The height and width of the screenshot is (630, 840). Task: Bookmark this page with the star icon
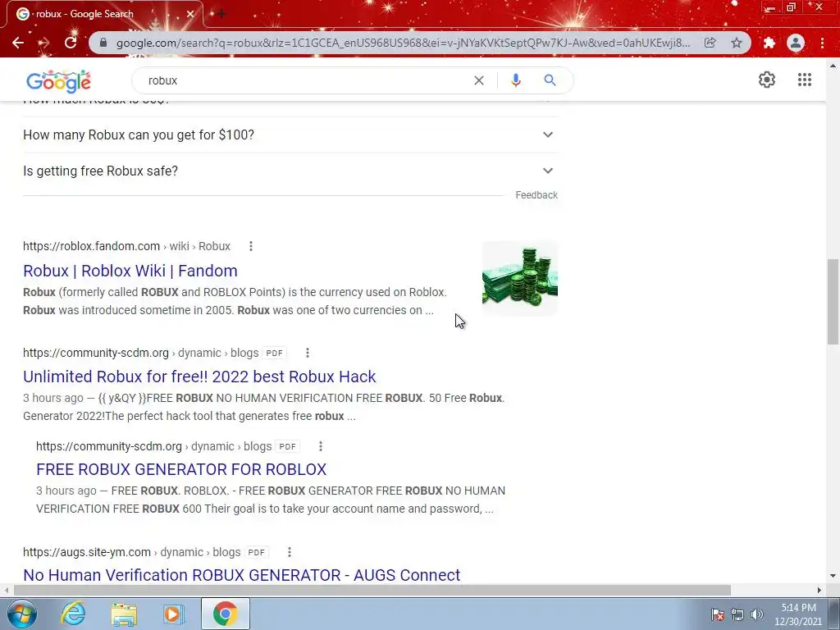click(x=737, y=43)
